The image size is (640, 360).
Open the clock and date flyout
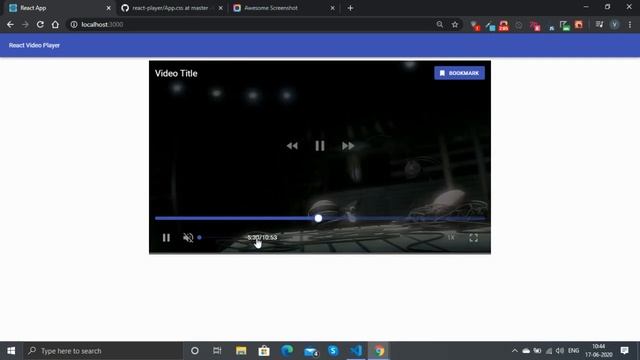click(599, 351)
